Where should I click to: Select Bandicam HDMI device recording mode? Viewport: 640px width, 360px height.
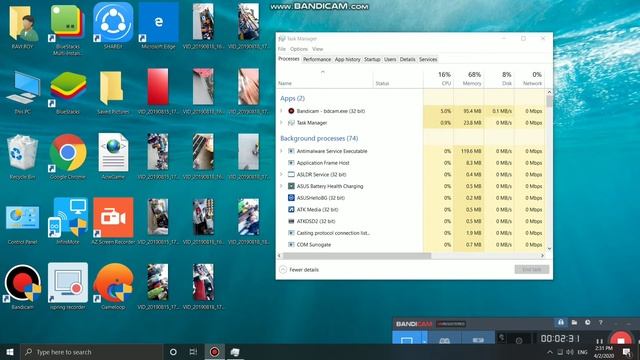(x=478, y=339)
